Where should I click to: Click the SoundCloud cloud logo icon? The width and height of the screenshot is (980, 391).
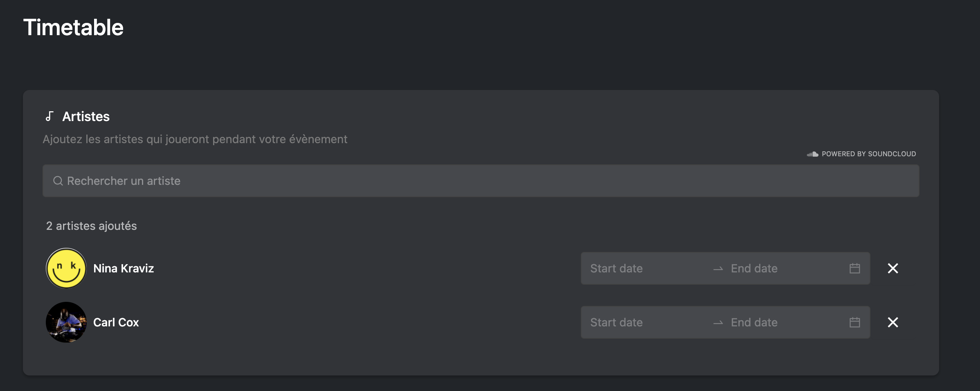coord(812,154)
